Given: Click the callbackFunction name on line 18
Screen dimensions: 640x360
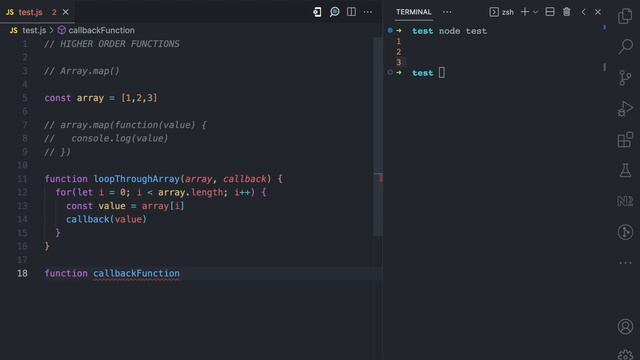Looking at the screenshot, I should pos(136,273).
